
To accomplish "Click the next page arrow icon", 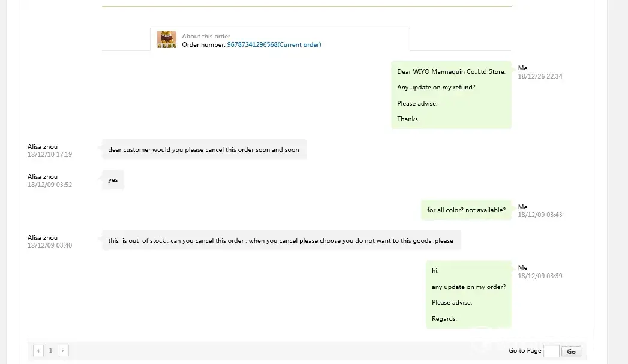I will 63,351.
